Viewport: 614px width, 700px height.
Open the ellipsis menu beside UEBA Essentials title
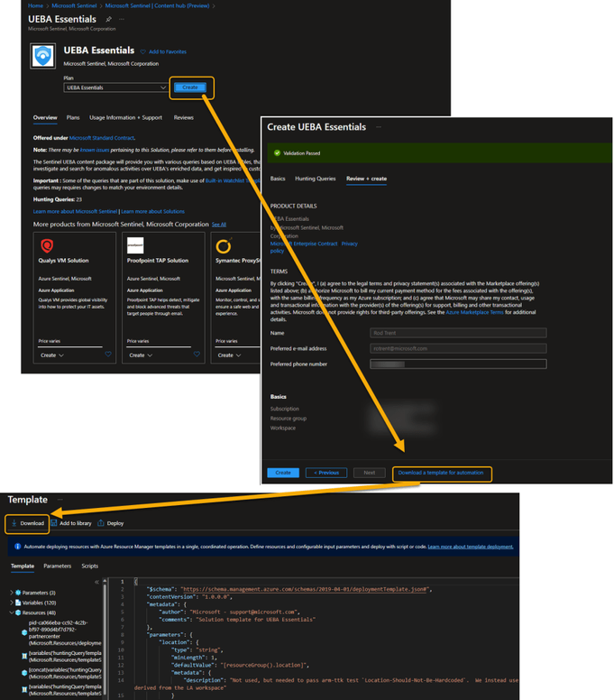point(122,19)
